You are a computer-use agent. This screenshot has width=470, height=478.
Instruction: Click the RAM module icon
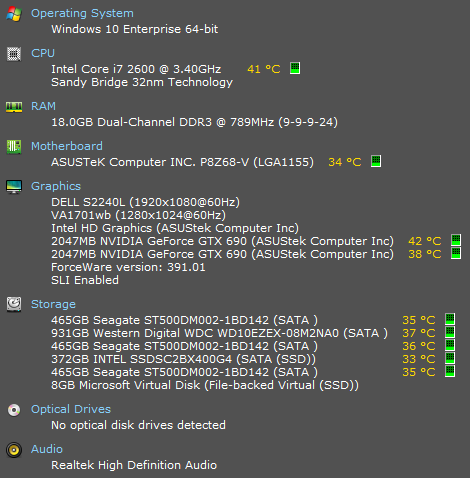(14, 107)
